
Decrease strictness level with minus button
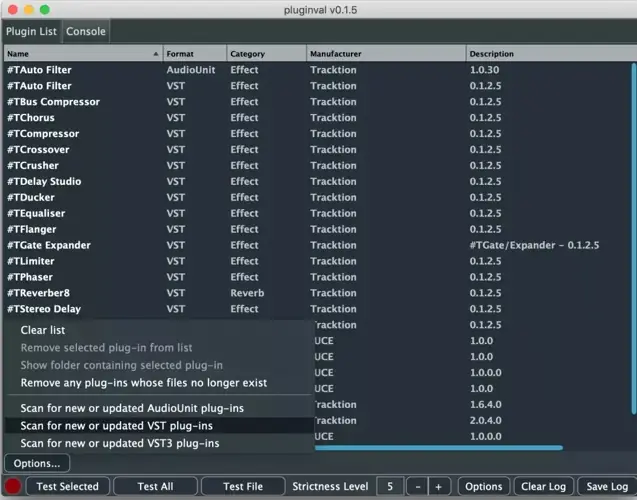pos(418,487)
